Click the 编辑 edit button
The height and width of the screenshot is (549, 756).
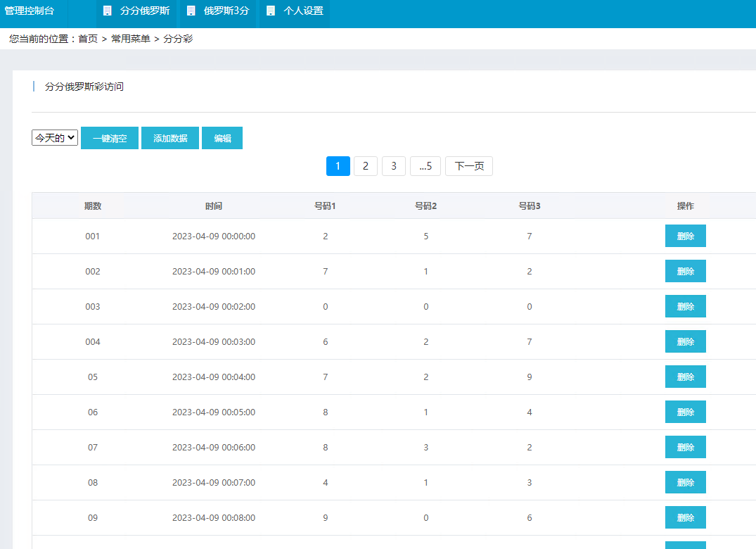[222, 138]
